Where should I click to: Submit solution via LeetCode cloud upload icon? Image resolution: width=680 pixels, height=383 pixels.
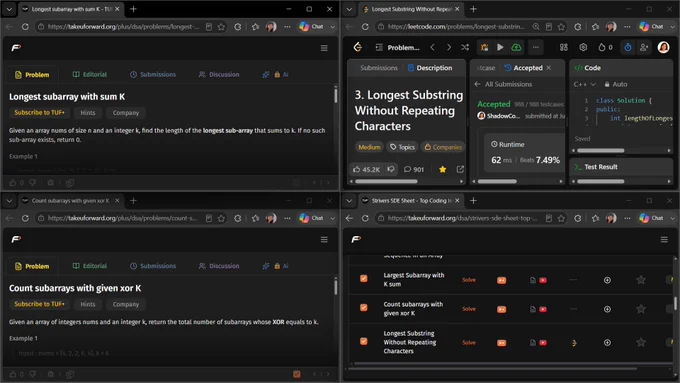516,47
